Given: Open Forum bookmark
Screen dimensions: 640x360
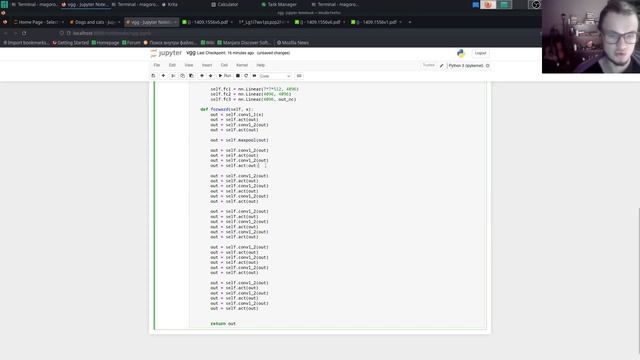Looking at the screenshot, I should (131, 42).
